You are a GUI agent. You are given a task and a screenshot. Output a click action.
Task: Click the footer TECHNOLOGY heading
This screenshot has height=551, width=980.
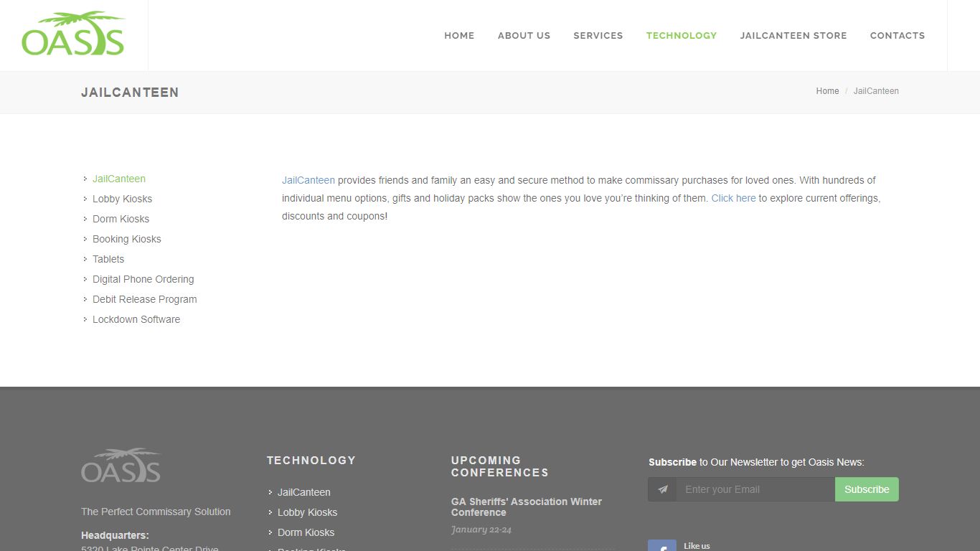(311, 461)
